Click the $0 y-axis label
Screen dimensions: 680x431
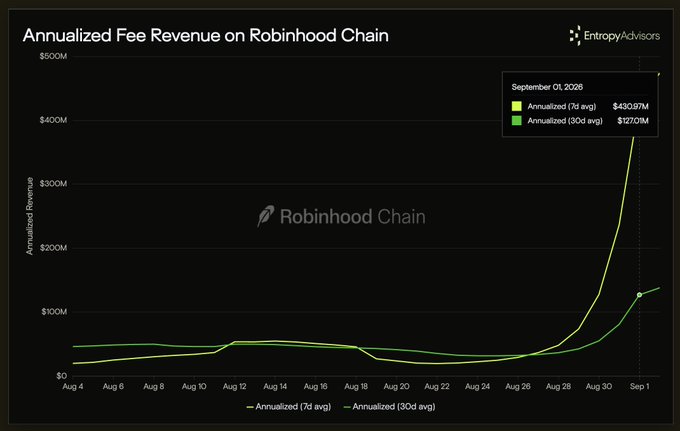click(62, 376)
